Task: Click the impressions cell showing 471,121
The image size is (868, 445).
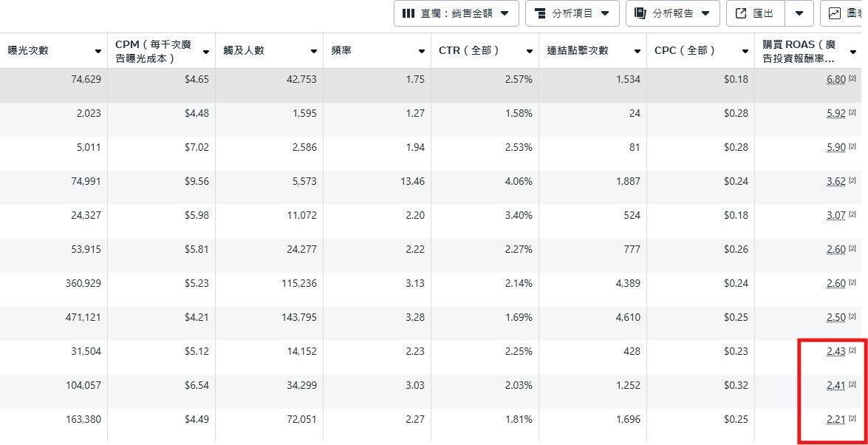Action: 83,318
